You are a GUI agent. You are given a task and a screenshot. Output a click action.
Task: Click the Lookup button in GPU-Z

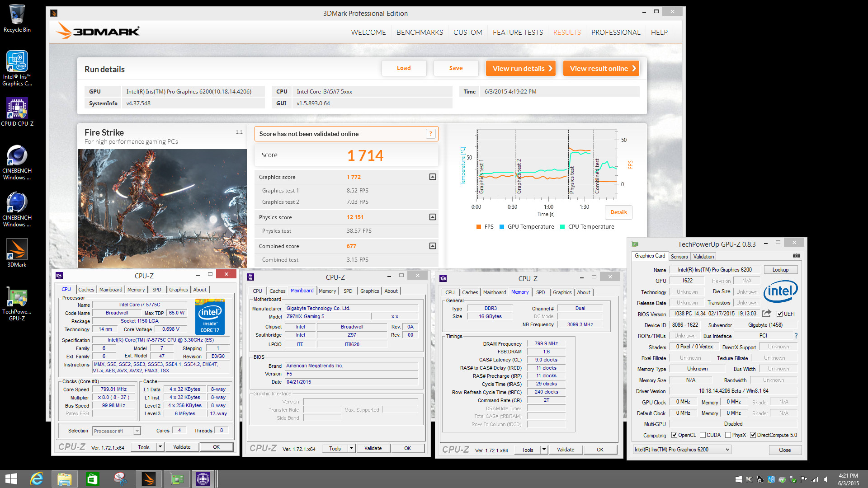point(780,270)
